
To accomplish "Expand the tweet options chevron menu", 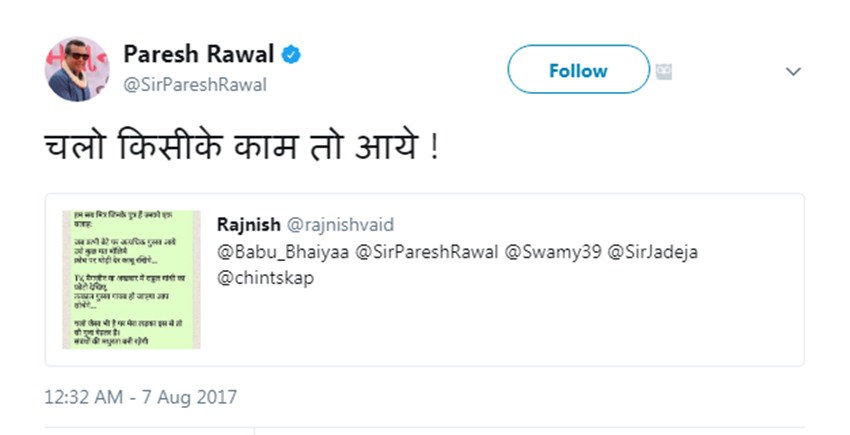I will (793, 72).
